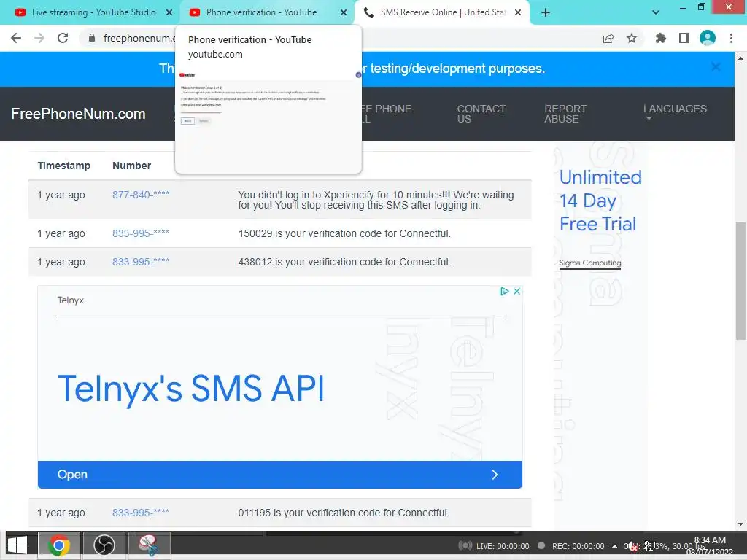The image size is (747, 560).
Task: Click the OBS REC status indicator
Action: [x=570, y=545]
